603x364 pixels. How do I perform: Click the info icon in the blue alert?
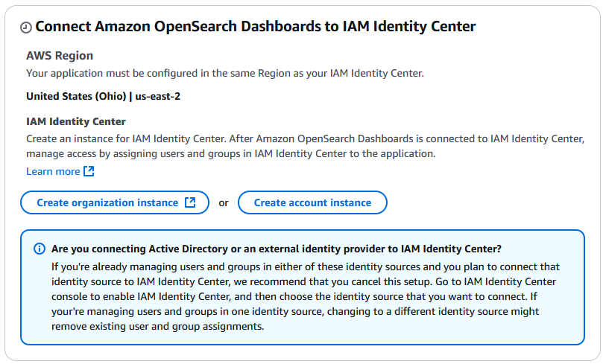(40, 249)
